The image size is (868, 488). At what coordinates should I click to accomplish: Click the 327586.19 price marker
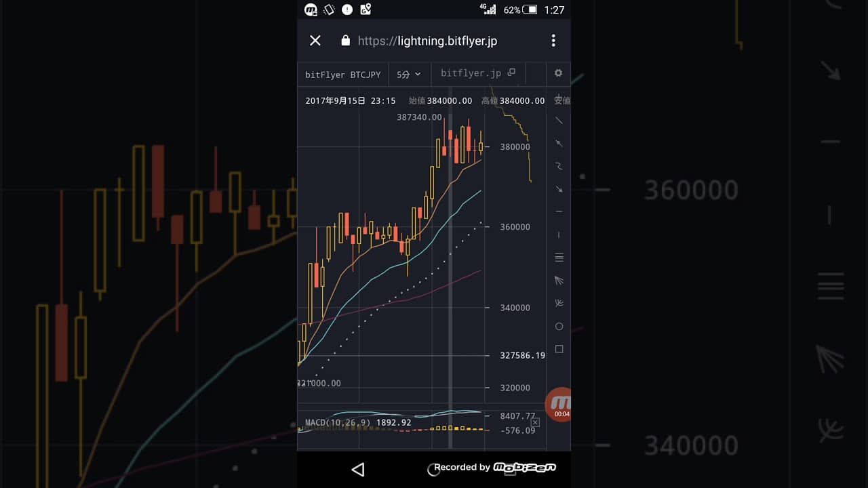pyautogui.click(x=523, y=355)
